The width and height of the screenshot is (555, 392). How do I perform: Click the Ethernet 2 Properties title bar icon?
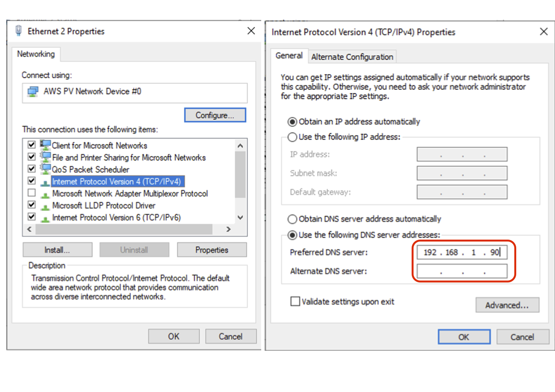pyautogui.click(x=18, y=31)
